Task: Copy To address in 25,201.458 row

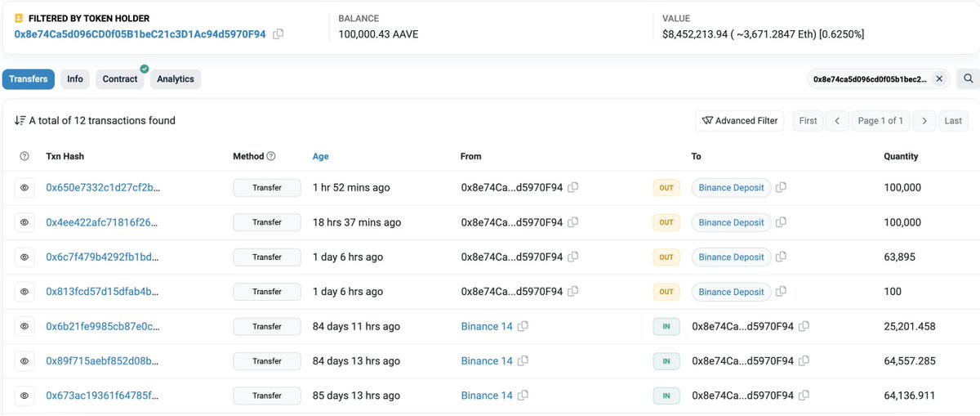Action: tap(804, 326)
